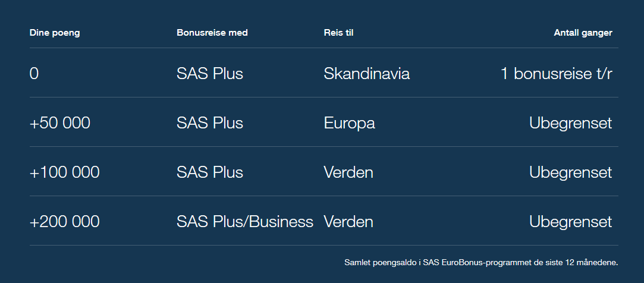This screenshot has width=644, height=283.
Task: Click 'Skandinavia' destination cell
Action: click(x=367, y=74)
